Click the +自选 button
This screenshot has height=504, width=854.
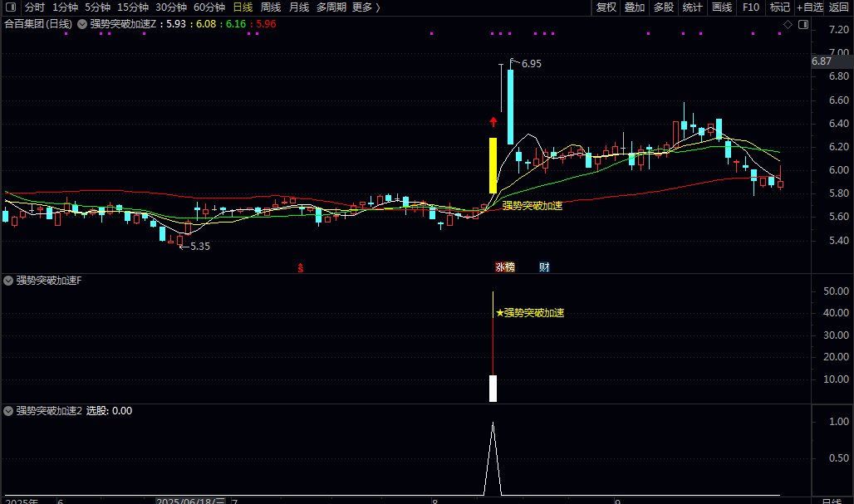809,7
